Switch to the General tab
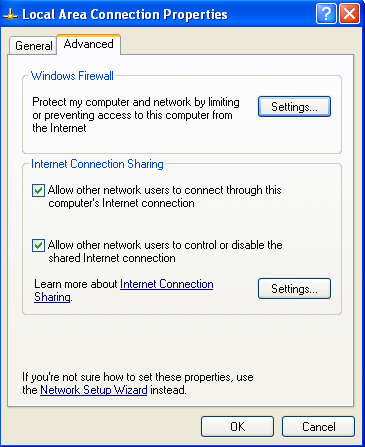 (33, 46)
